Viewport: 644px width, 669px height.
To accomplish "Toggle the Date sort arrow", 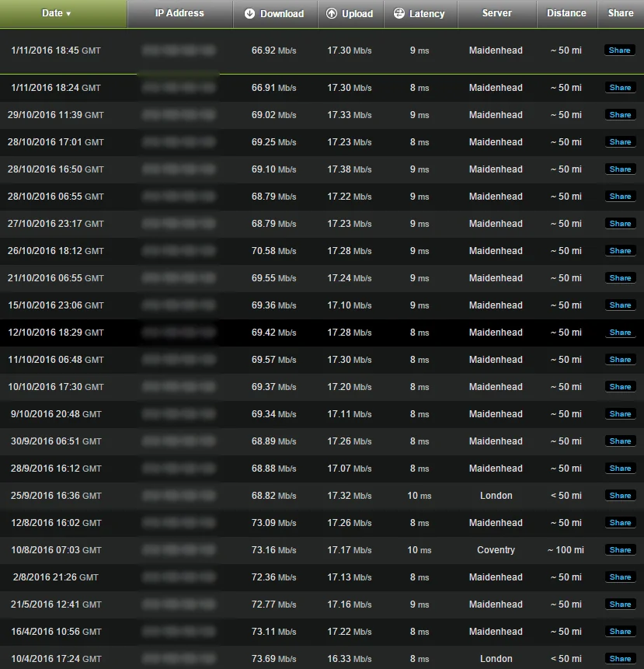I will [x=68, y=14].
